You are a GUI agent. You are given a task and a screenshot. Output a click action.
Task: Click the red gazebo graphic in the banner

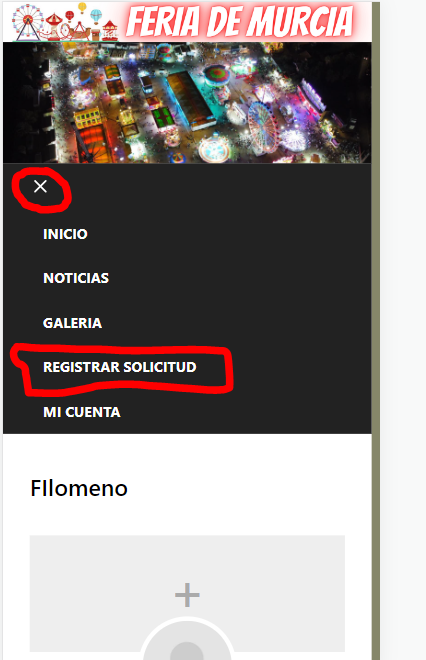[110, 31]
